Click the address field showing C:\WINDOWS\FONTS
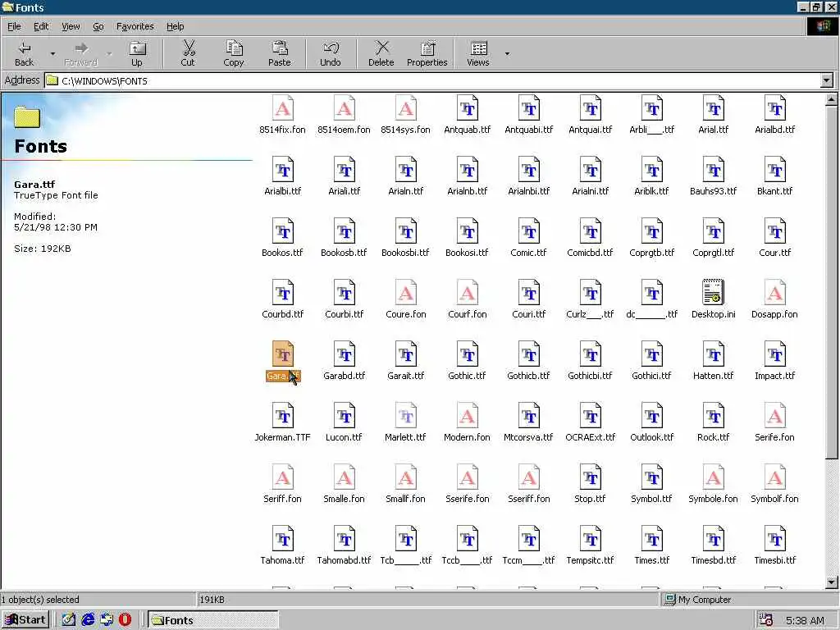This screenshot has height=630, width=840. 431,81
